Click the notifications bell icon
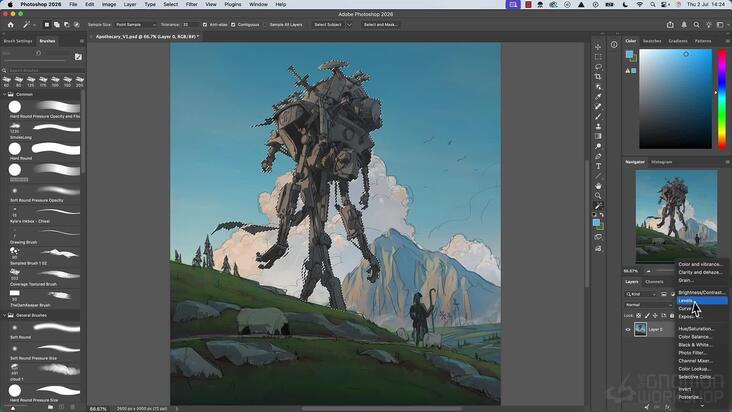This screenshot has width=732, height=412. pyautogui.click(x=684, y=25)
